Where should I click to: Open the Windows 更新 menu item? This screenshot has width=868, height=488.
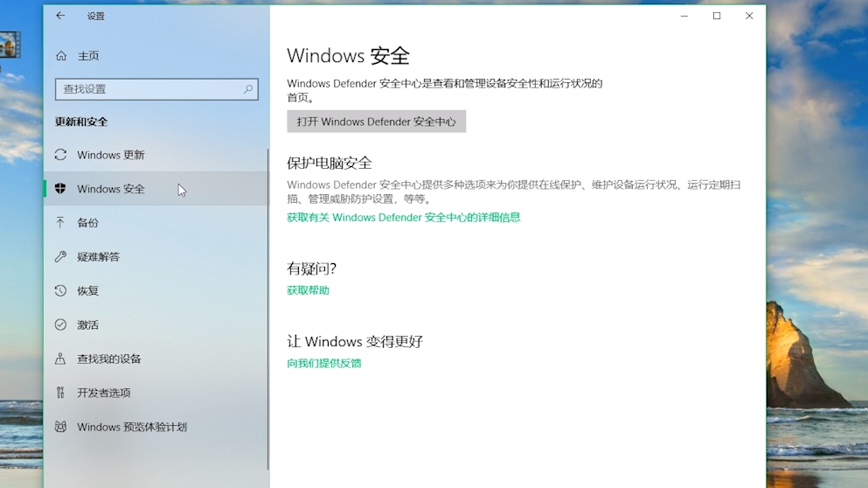tap(156, 155)
